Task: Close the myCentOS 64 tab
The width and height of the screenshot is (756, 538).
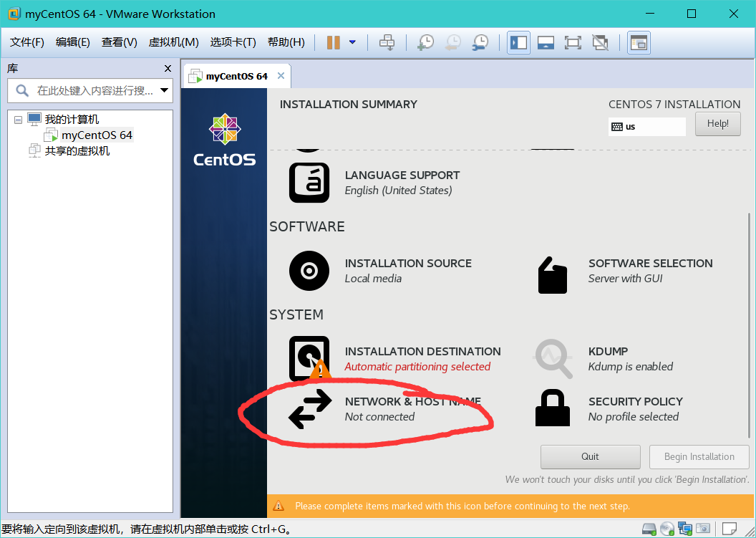Action: [x=281, y=76]
